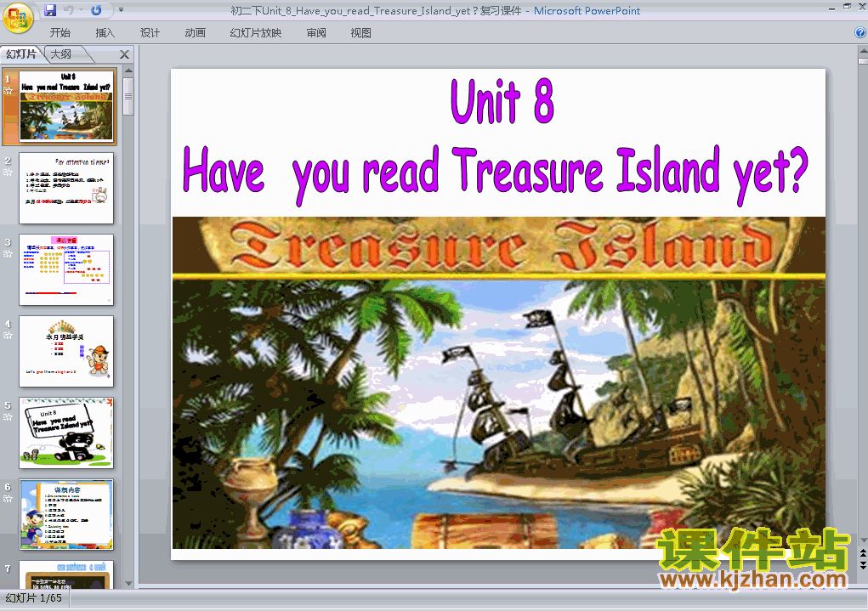Restore down the PowerPoint window
Image resolution: width=868 pixels, height=611 pixels.
[x=847, y=7]
